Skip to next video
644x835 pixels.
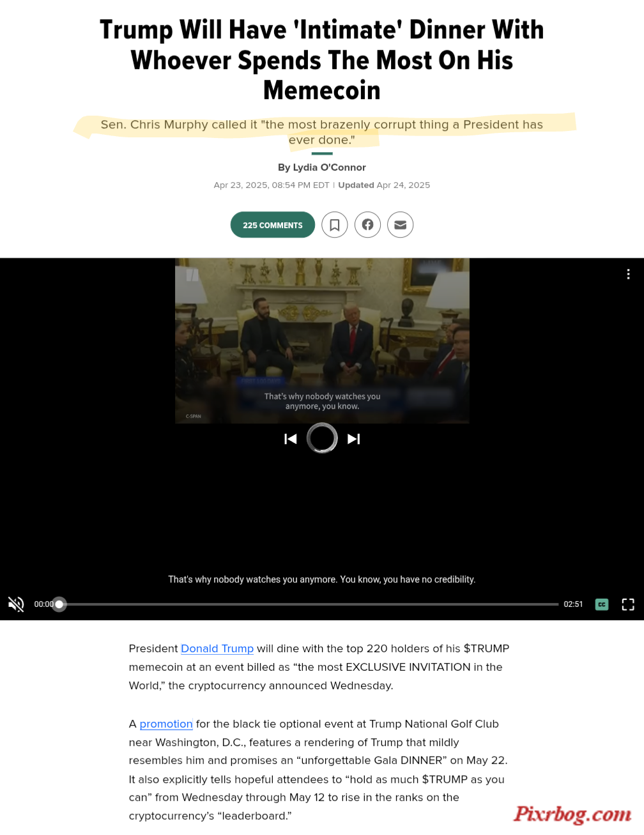pos(354,439)
